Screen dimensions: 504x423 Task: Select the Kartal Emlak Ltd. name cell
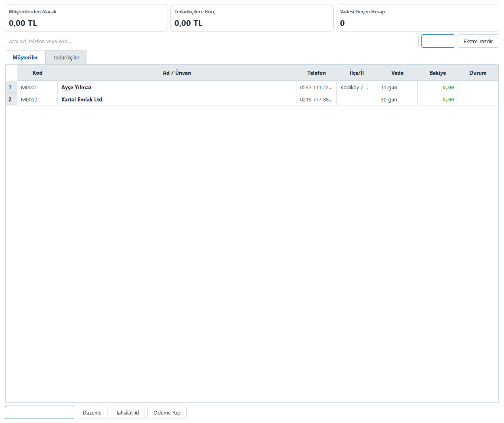point(177,99)
